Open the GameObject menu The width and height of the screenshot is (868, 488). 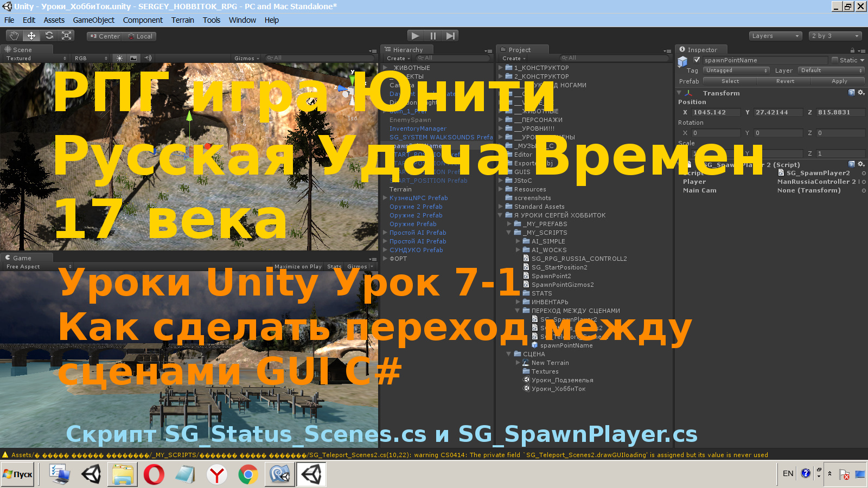[x=93, y=20]
